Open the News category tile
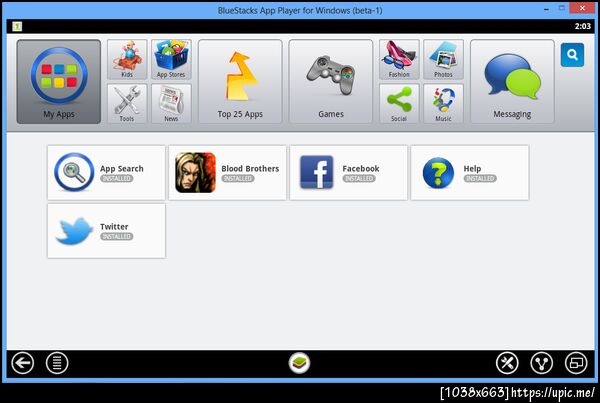The height and width of the screenshot is (403, 600). click(171, 104)
